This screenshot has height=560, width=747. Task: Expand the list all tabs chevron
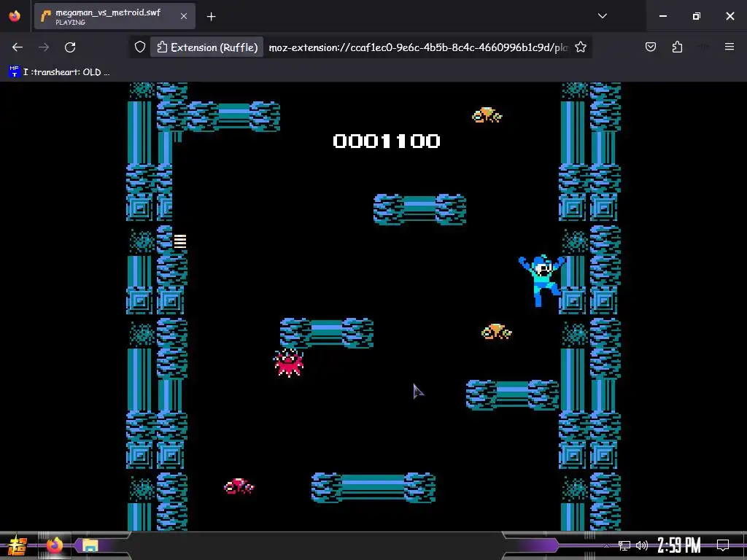point(602,16)
